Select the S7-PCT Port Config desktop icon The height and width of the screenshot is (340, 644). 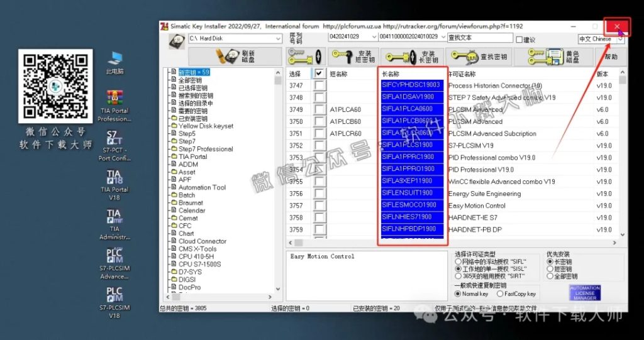[114, 146]
